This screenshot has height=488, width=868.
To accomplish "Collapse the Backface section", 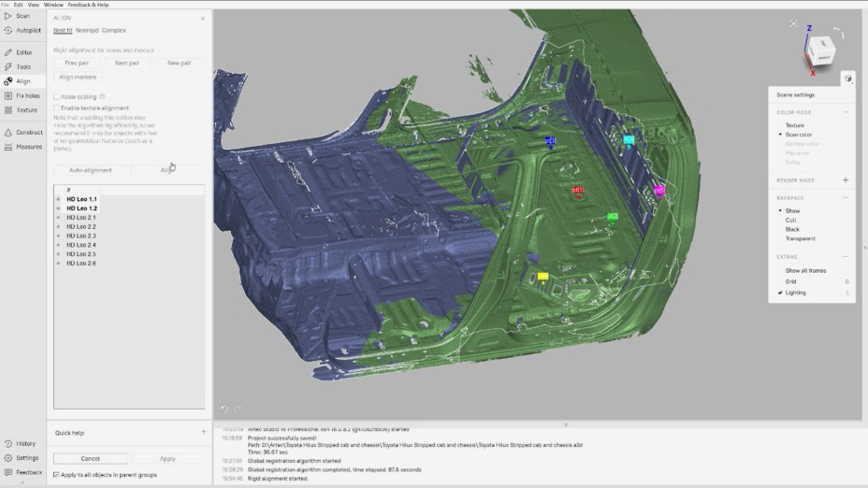I will 846,198.
